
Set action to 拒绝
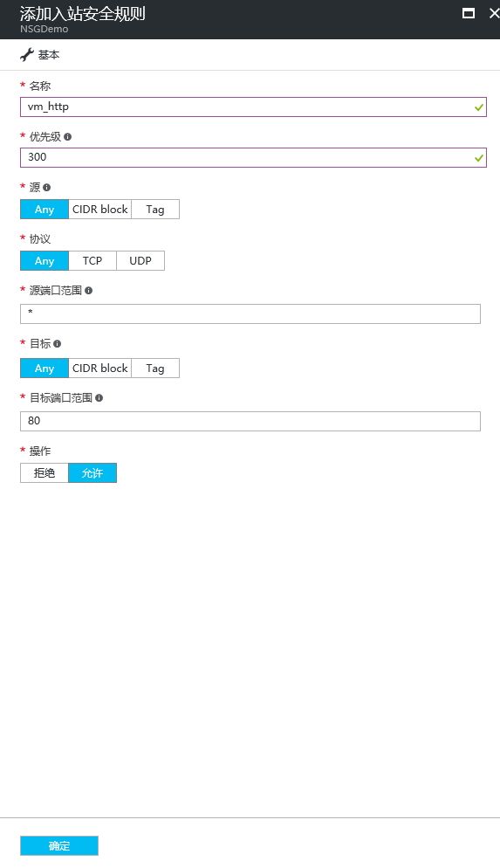pyautogui.click(x=45, y=472)
